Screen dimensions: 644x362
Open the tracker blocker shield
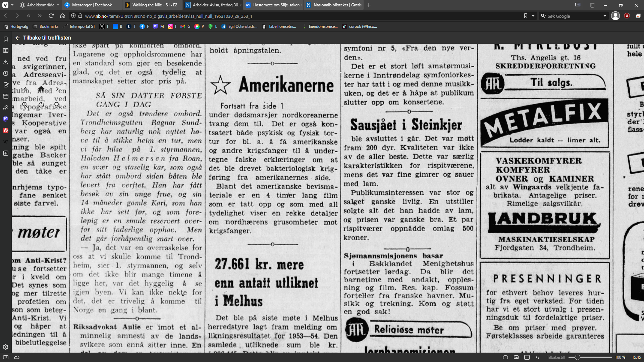[73, 16]
